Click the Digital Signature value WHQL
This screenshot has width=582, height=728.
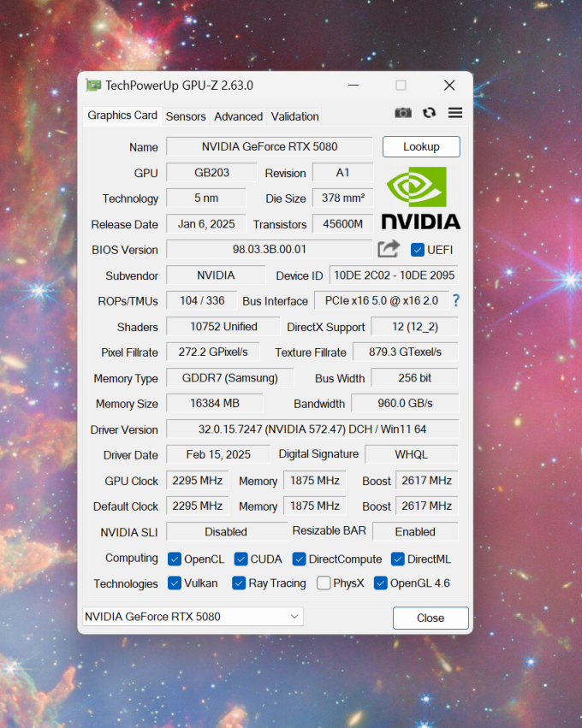(x=412, y=454)
